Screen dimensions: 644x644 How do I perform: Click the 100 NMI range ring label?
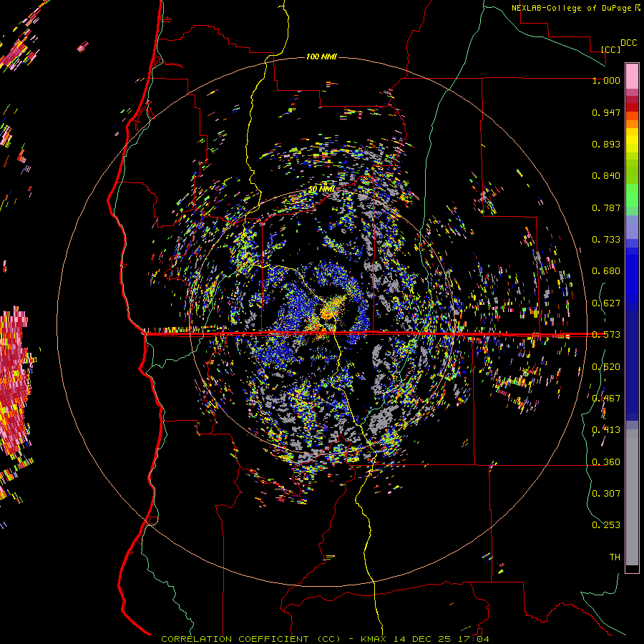[321, 57]
